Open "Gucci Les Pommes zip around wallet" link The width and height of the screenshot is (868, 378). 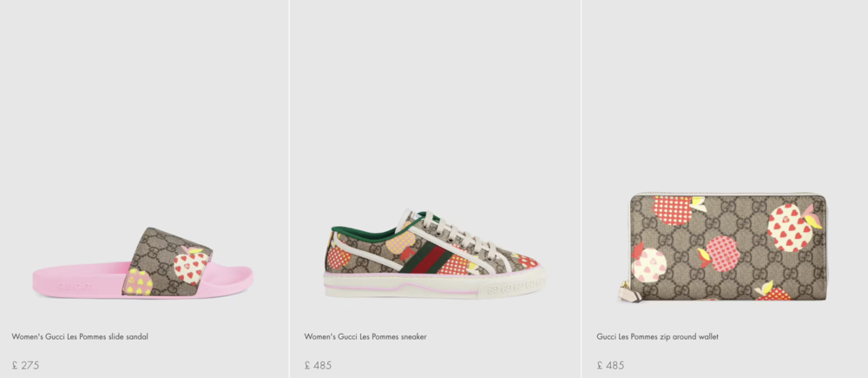(x=657, y=336)
